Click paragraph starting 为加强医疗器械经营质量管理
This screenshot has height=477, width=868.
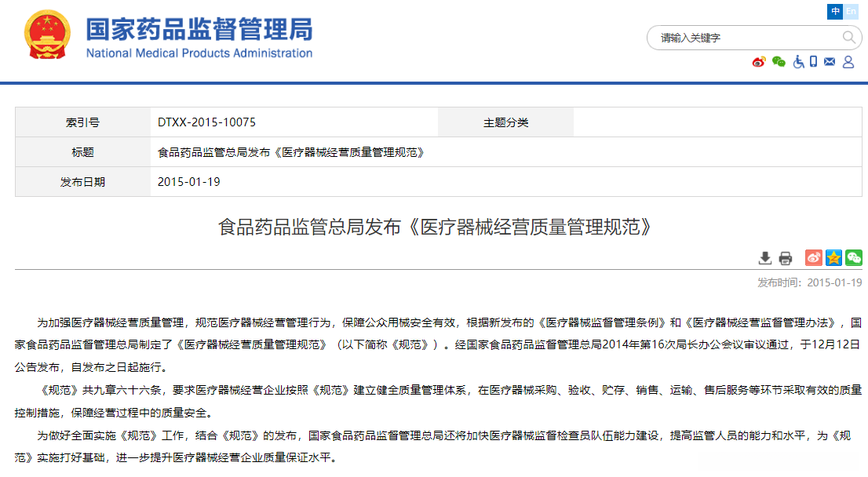438,344
